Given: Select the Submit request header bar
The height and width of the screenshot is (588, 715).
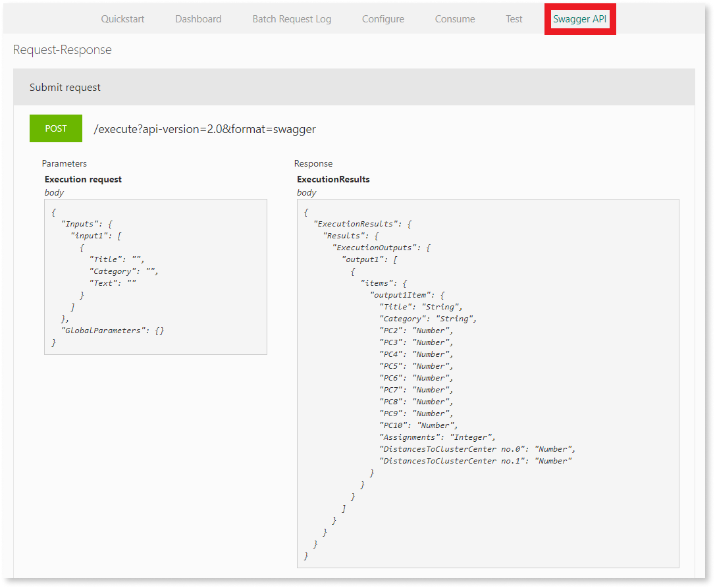Looking at the screenshot, I should point(65,86).
